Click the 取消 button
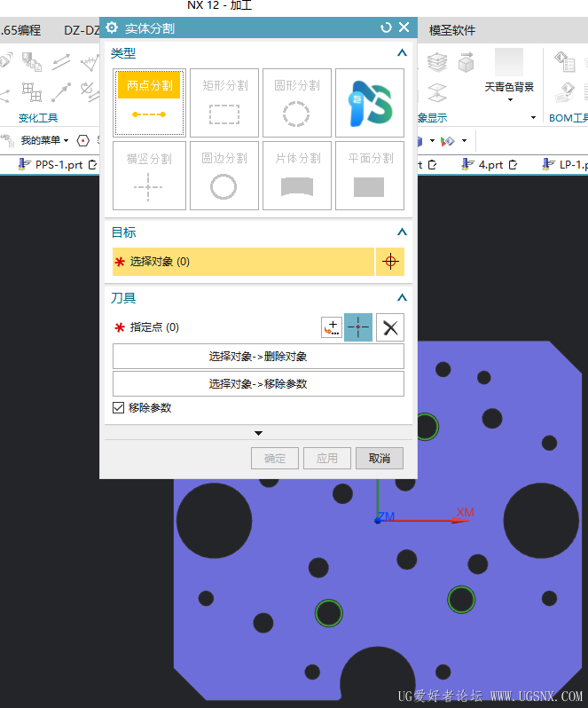The image size is (588, 708). [380, 459]
